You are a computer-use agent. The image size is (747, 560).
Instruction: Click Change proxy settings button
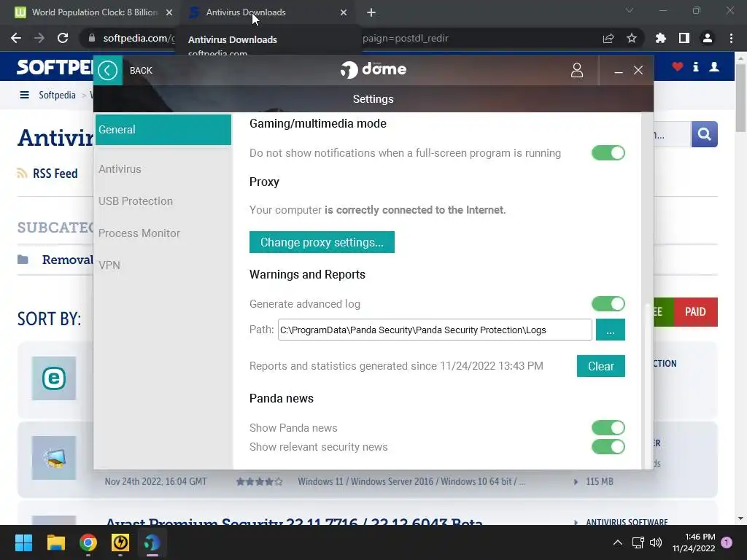point(322,242)
